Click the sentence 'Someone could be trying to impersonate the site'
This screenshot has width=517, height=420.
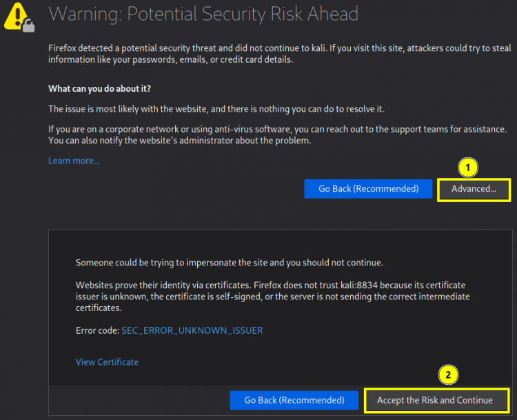click(230, 263)
